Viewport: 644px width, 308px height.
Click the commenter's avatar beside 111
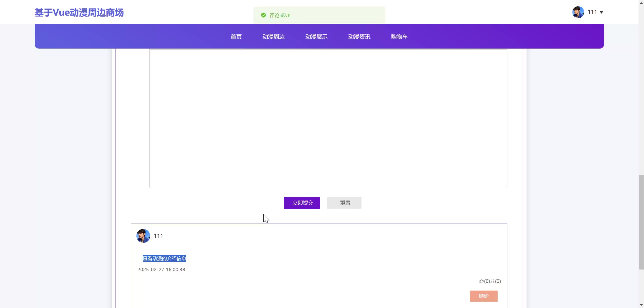(143, 236)
